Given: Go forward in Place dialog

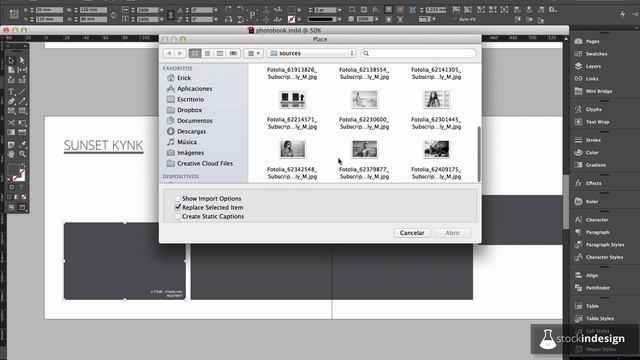Looking at the screenshot, I should (180, 53).
